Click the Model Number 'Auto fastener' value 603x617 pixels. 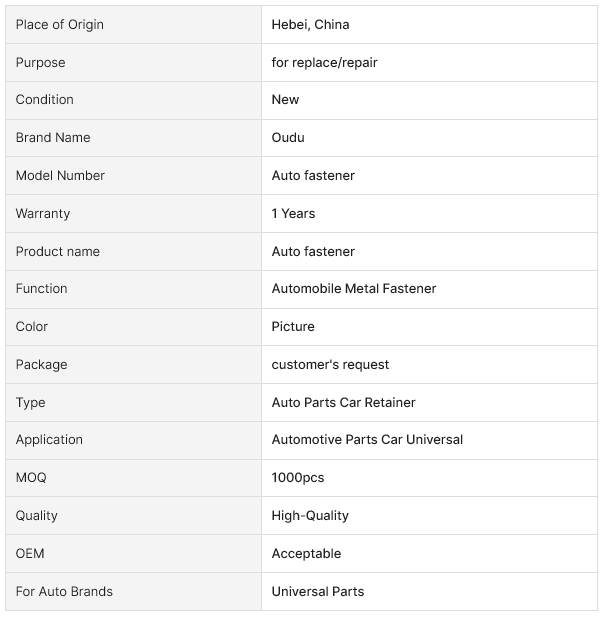pos(313,175)
